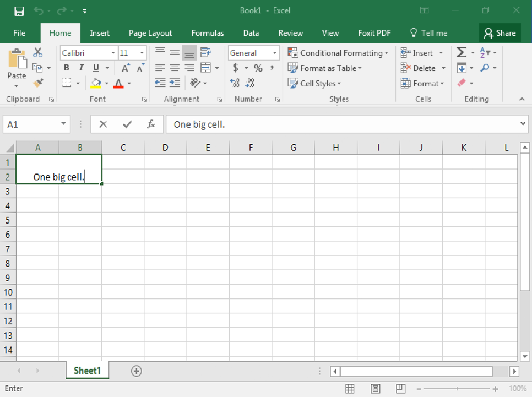Add a new sheet with plus button
The height and width of the screenshot is (397, 532).
[x=137, y=371]
